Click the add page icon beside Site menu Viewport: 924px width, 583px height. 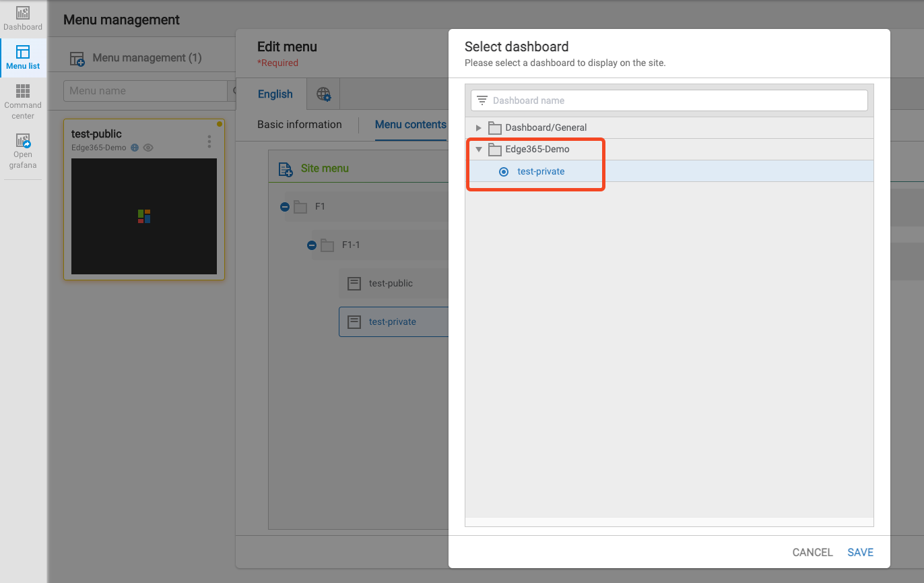click(286, 168)
